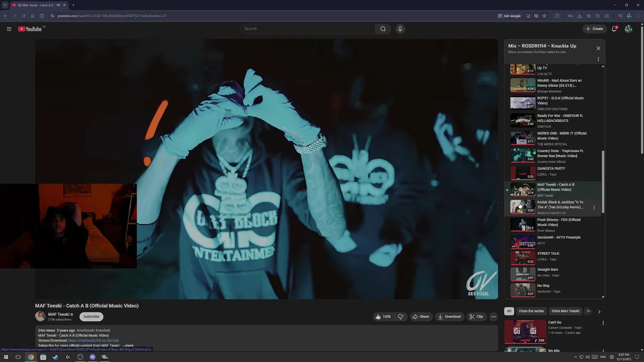The width and height of the screenshot is (644, 362).
Task: Dislike the video with thumbs down
Action: pyautogui.click(x=400, y=317)
